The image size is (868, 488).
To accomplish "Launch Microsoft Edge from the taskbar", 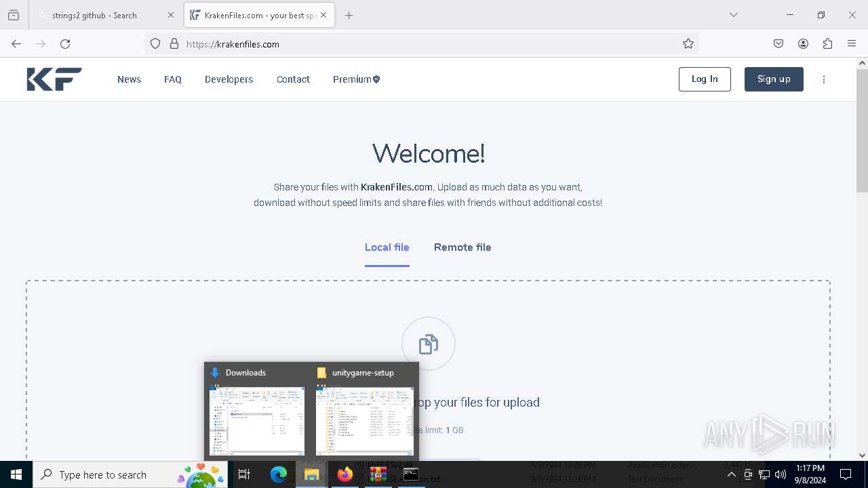I will tap(279, 474).
